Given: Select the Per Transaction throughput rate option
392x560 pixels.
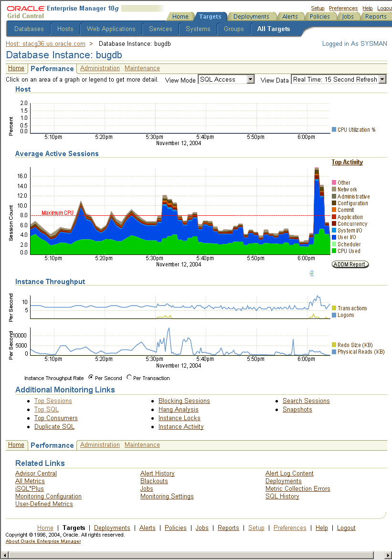Looking at the screenshot, I should pos(129,377).
